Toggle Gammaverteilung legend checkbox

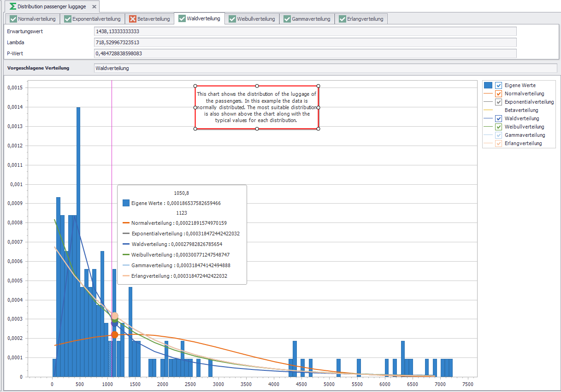click(x=498, y=135)
